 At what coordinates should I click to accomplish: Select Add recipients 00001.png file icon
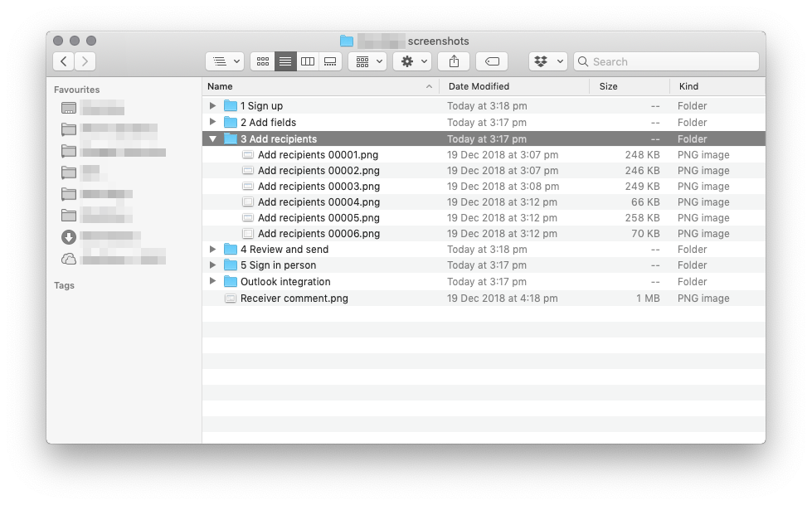(248, 154)
